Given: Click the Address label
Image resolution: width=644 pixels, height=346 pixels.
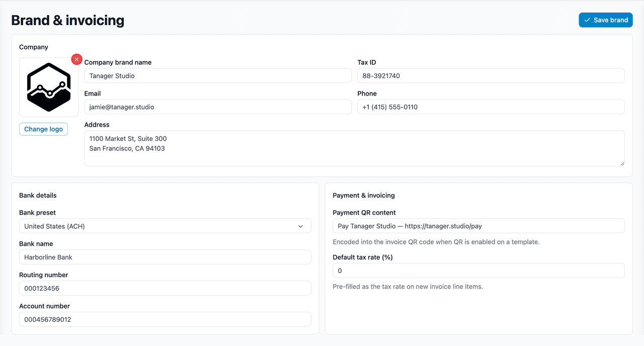Looking at the screenshot, I should click(97, 125).
